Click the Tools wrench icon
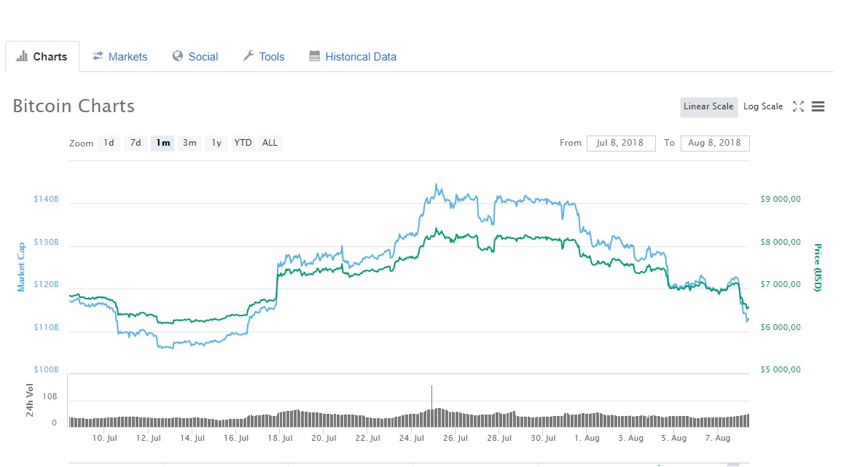 (248, 56)
